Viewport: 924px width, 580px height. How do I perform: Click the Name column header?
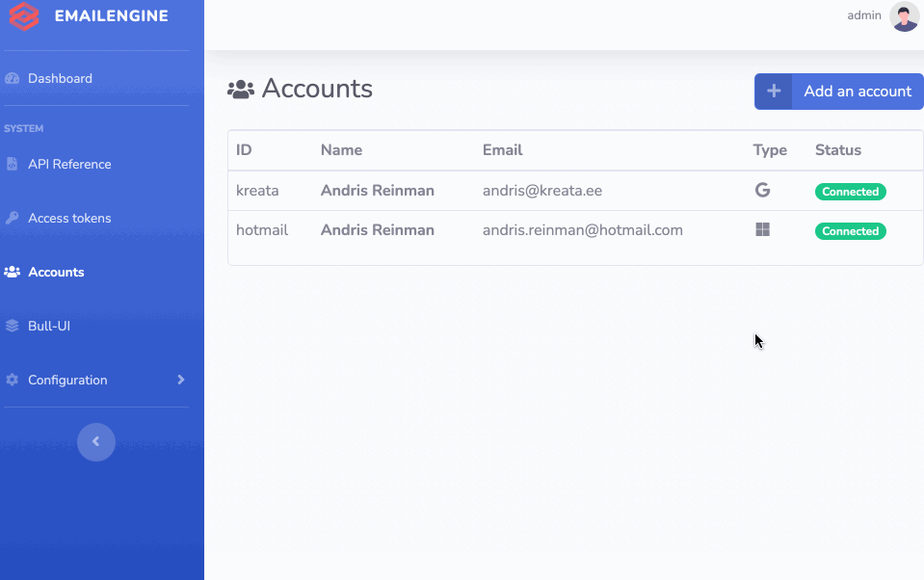341,149
